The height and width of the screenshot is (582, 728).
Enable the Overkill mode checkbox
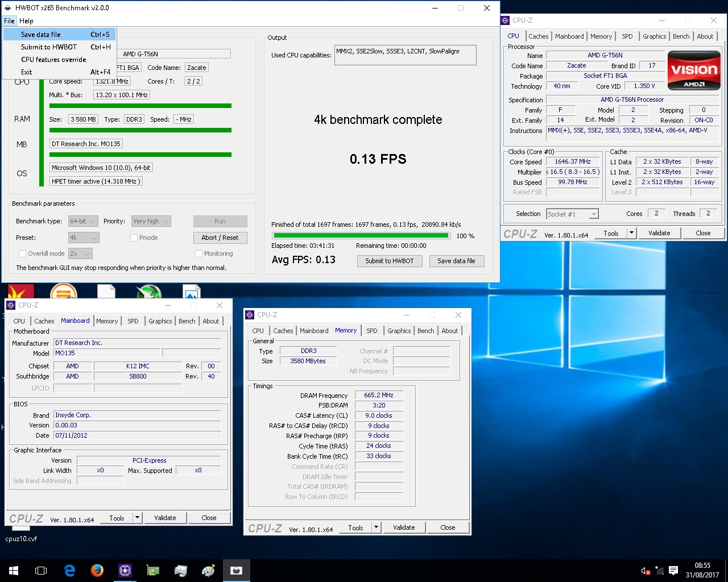(22, 253)
